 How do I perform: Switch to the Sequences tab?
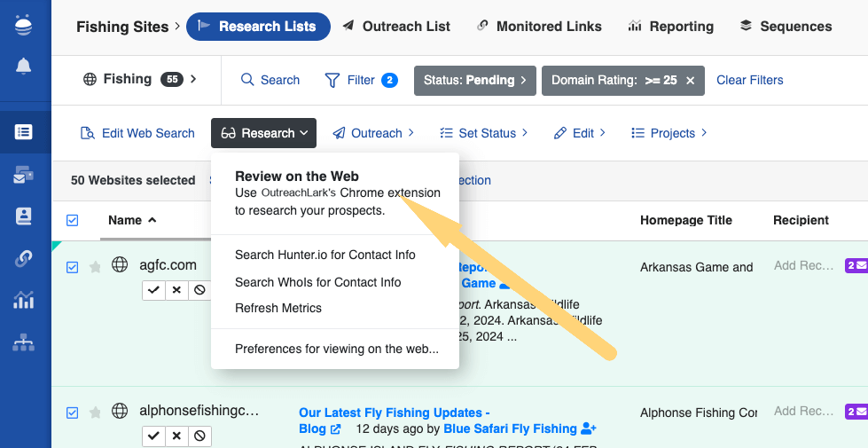(786, 27)
